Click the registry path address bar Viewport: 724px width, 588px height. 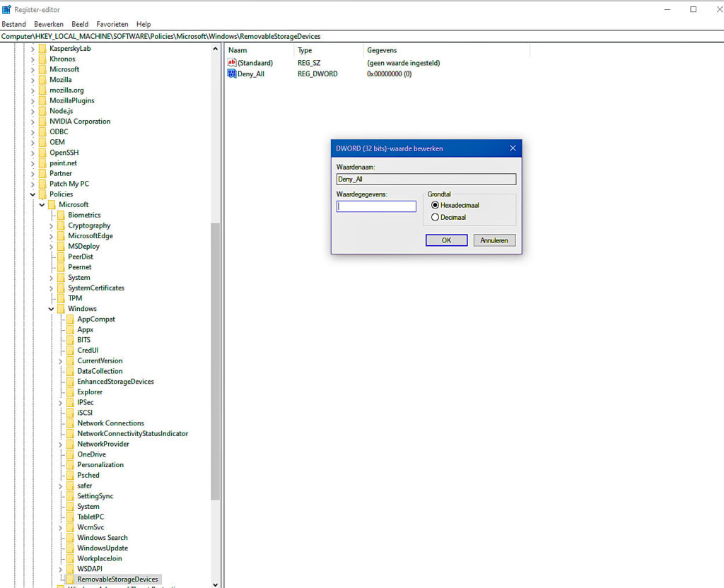[x=362, y=36]
